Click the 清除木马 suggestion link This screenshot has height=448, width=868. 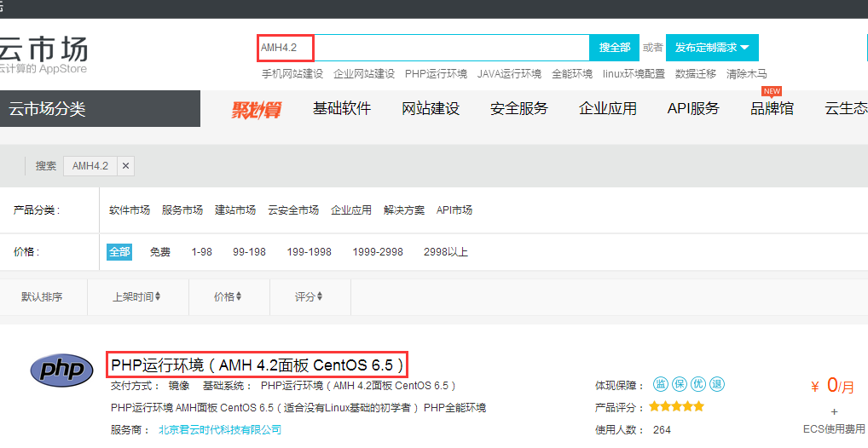[746, 73]
